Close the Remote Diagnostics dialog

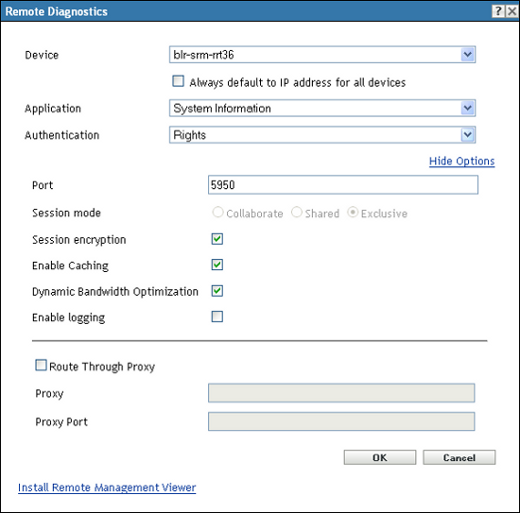tap(512, 11)
